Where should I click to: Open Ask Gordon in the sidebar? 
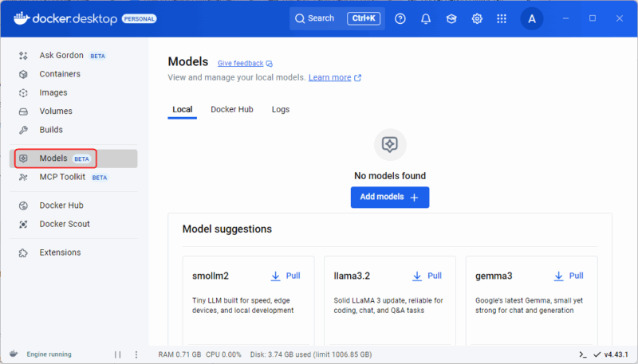(61, 55)
